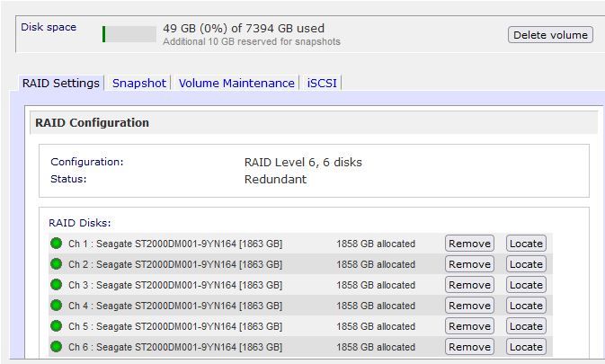605x364 pixels.
Task: Click the green status icon for Ch 2
Action: tap(57, 264)
